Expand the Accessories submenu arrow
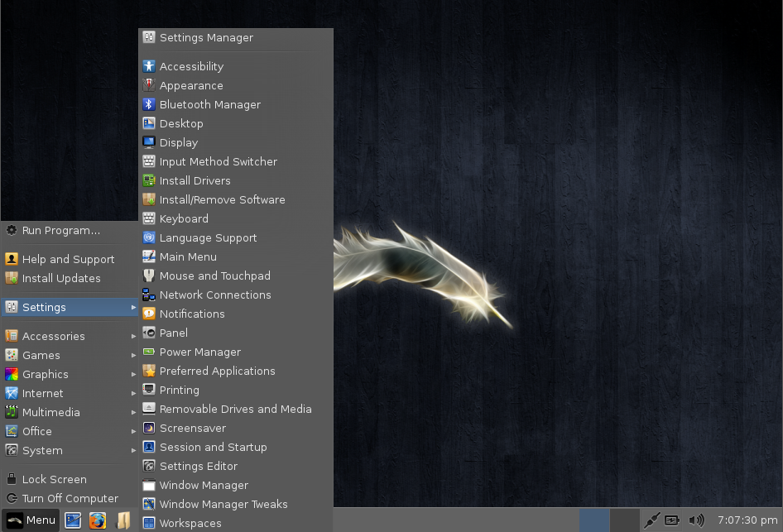The height and width of the screenshot is (532, 783). tap(133, 337)
